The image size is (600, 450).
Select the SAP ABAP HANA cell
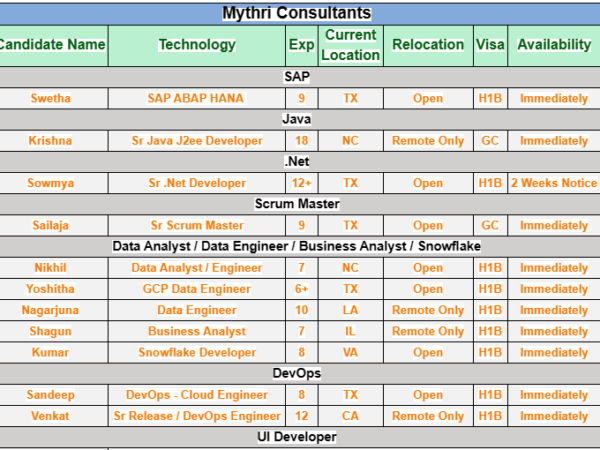point(197,98)
